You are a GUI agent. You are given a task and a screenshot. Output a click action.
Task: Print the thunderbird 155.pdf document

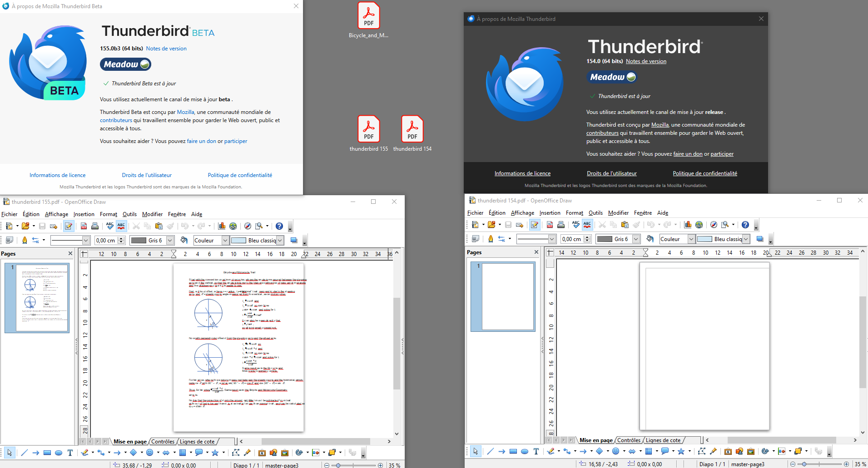click(x=95, y=226)
